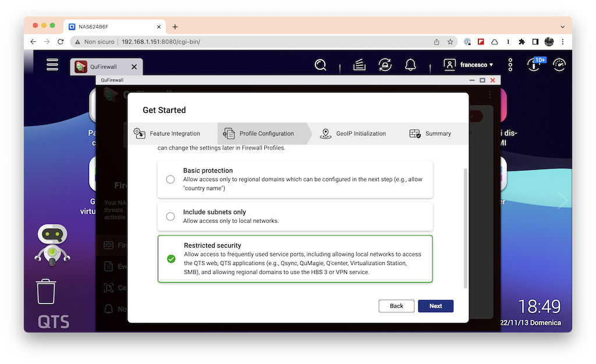The height and width of the screenshot is (364, 596).
Task: Select the Include subnets only radio button
Action: (171, 216)
